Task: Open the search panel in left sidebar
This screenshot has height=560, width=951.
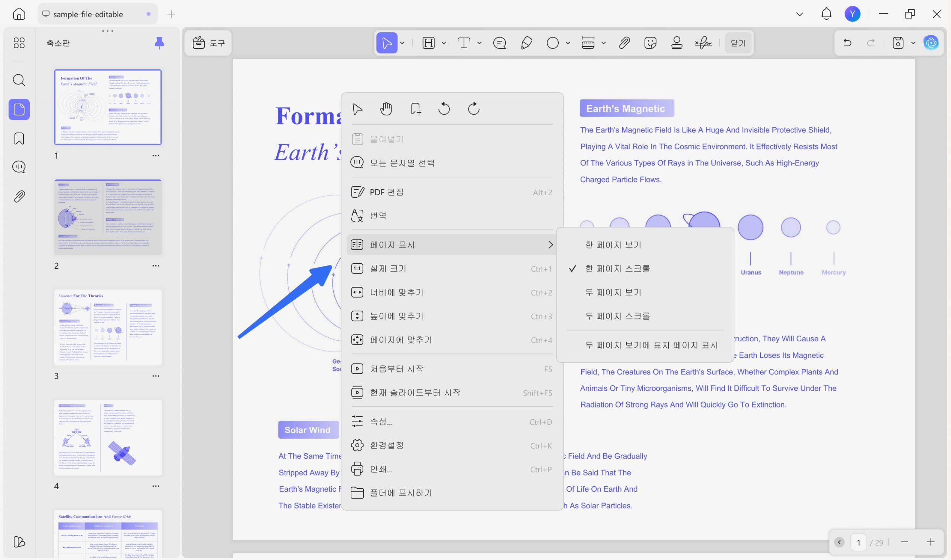Action: [x=19, y=80]
